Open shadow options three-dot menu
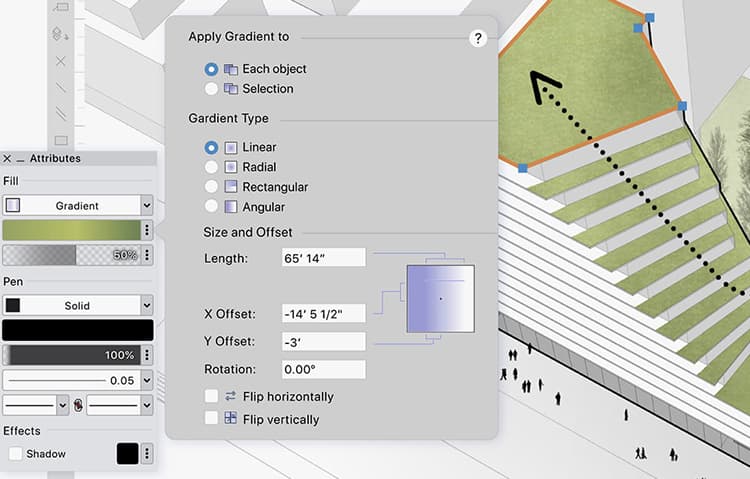 (147, 454)
